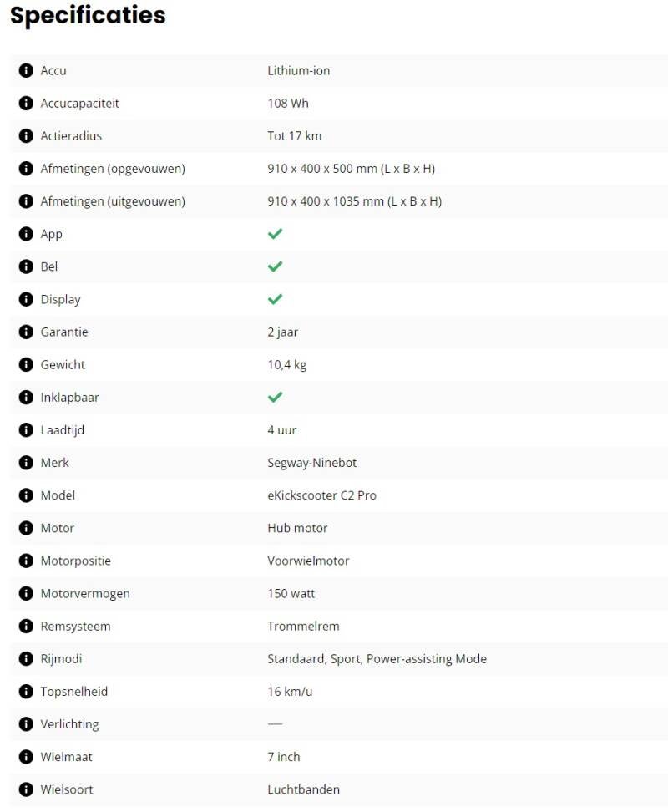Click the info icon next to Laadtijd
The image size is (668, 812).
click(26, 430)
